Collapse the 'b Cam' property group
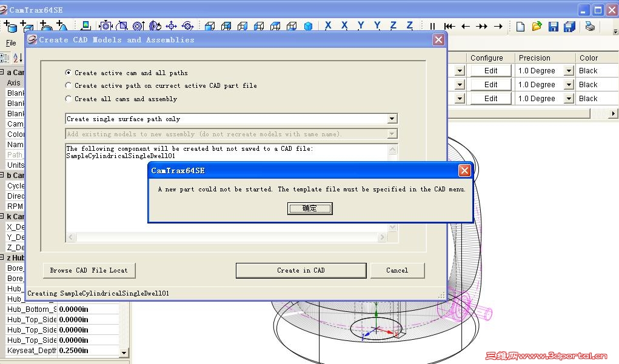This screenshot has width=619, height=364. pos(2,175)
